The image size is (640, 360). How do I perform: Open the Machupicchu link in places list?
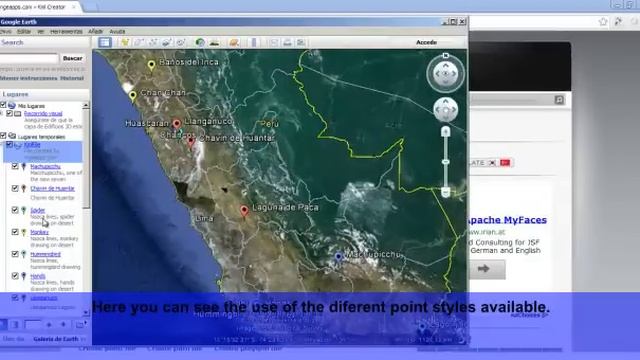point(45,167)
